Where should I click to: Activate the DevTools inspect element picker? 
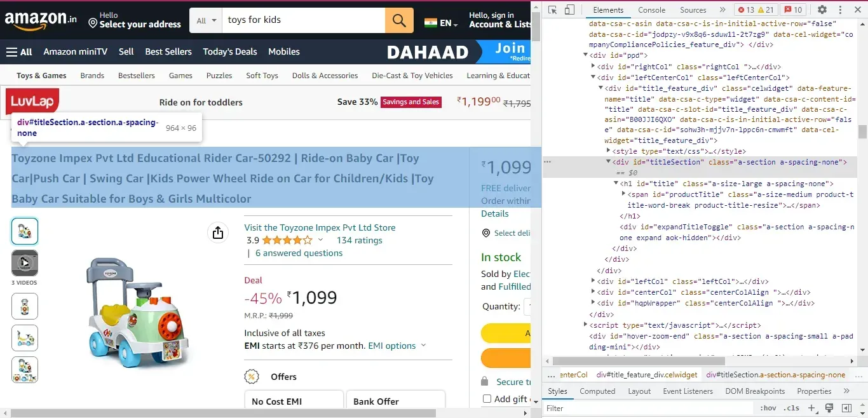pos(552,10)
